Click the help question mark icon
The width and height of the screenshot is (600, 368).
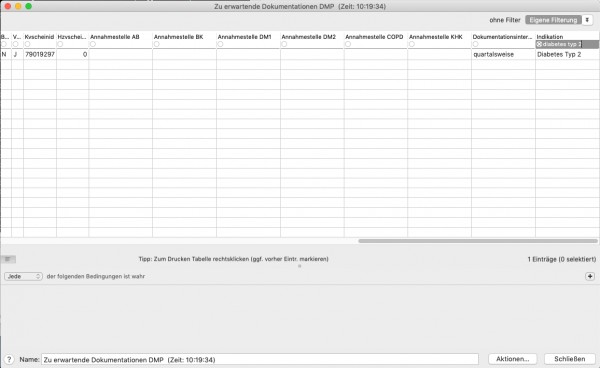click(x=9, y=359)
